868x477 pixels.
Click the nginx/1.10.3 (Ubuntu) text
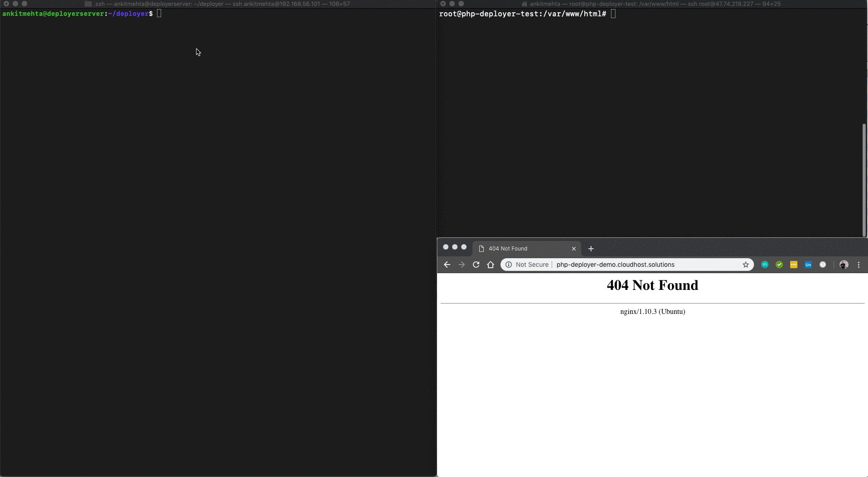tap(653, 312)
